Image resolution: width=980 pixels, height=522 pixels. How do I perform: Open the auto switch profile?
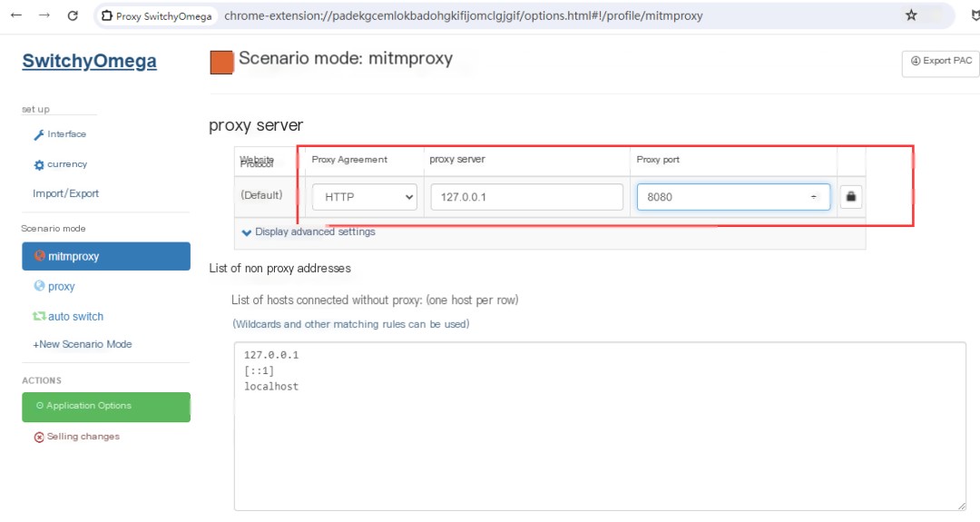point(68,316)
